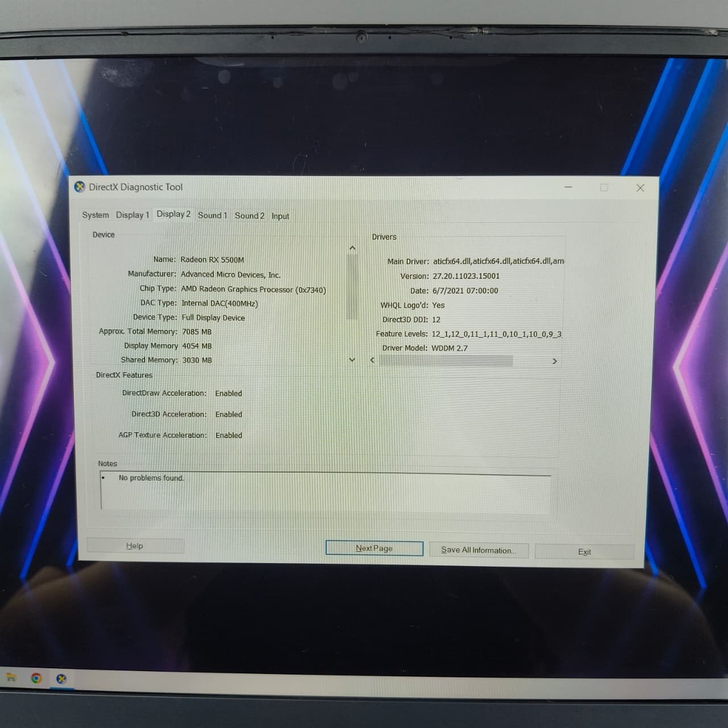Minimize the DirectX Diagnostic Tool window

(568, 187)
